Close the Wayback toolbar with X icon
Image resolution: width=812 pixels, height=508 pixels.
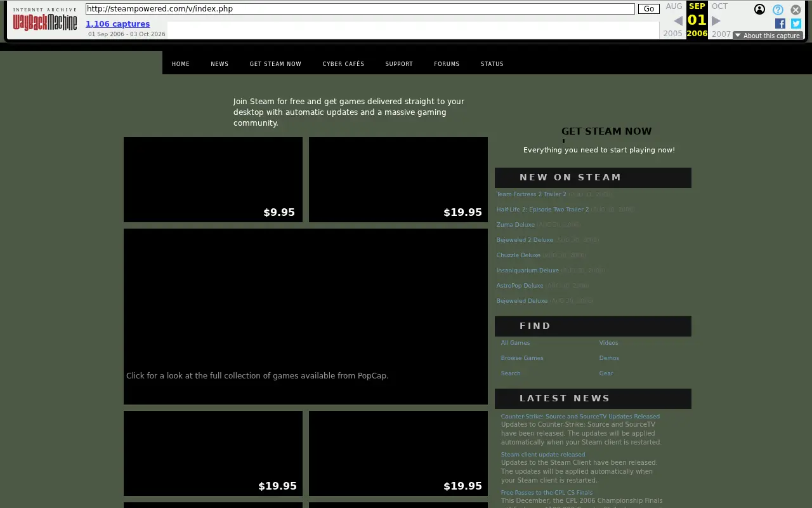tap(796, 10)
